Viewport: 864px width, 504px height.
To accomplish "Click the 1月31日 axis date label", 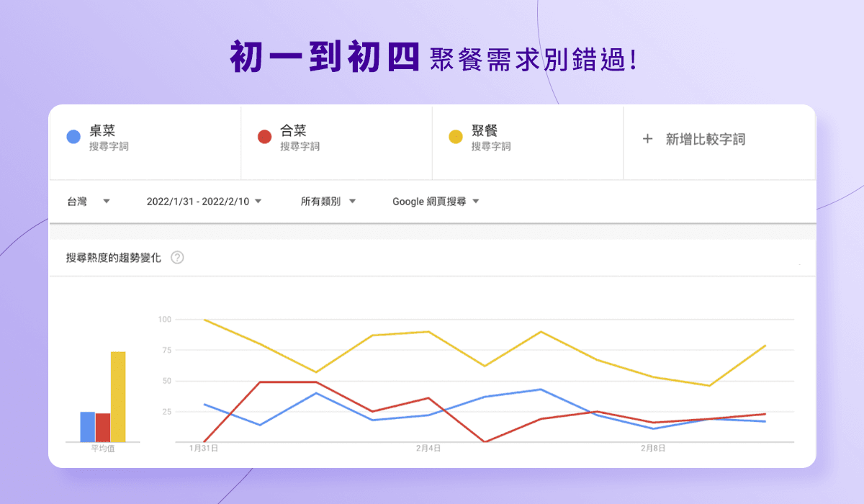I will tap(204, 448).
